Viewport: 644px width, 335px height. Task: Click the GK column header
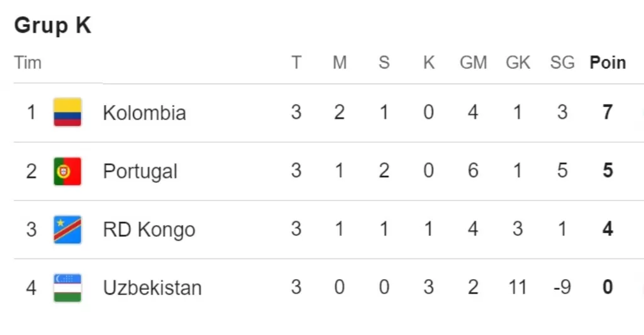(x=518, y=63)
